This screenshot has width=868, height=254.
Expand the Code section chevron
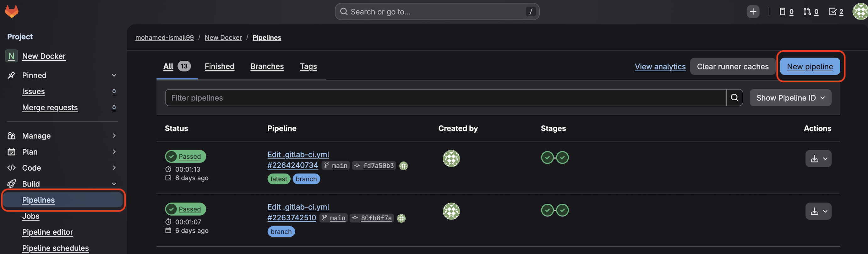(114, 168)
